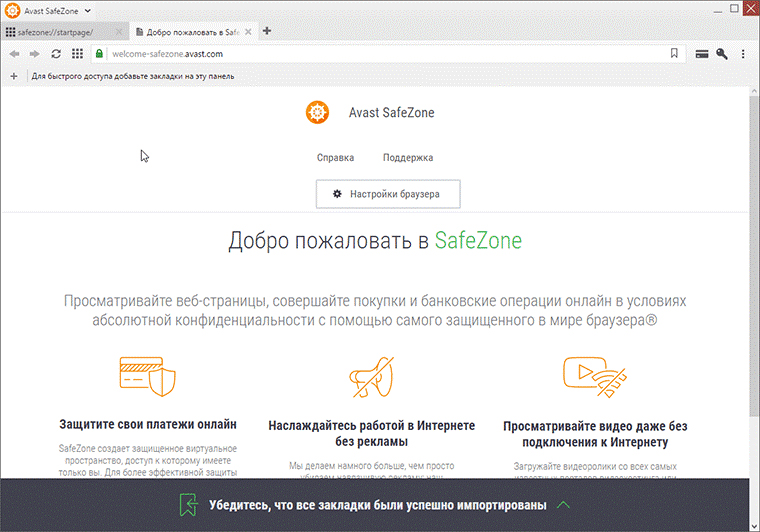Click the Настройки браузера button
This screenshot has height=532, width=760.
click(388, 194)
